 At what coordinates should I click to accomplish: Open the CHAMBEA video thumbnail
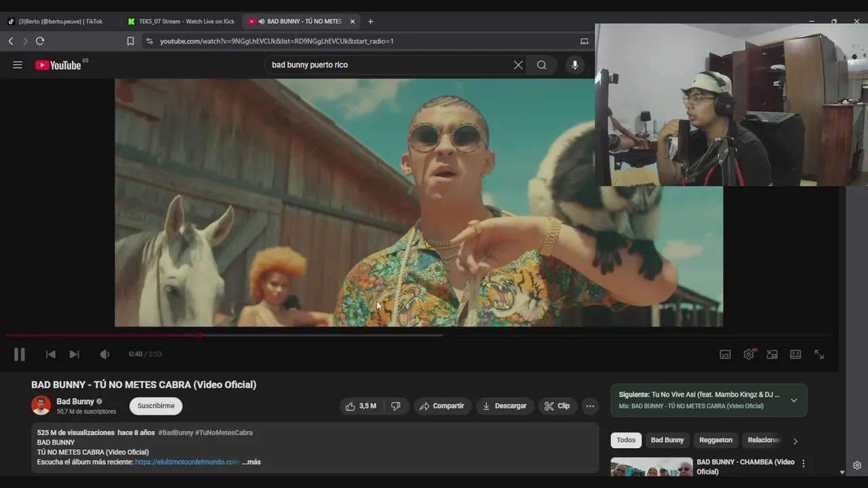[x=652, y=467]
